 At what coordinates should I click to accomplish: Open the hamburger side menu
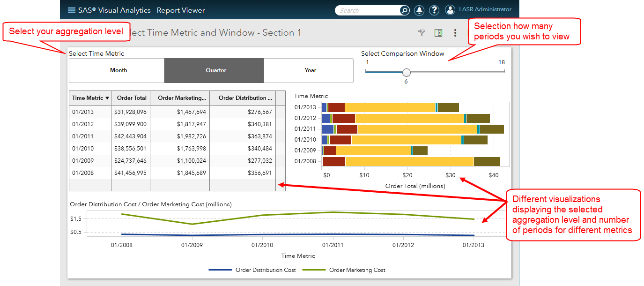tap(72, 10)
